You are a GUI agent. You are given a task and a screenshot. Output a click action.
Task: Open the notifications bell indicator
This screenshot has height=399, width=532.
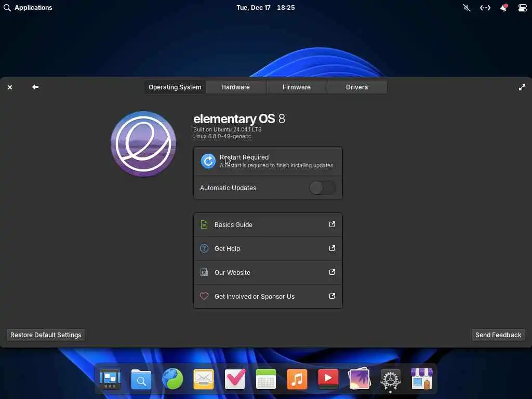tap(504, 7)
